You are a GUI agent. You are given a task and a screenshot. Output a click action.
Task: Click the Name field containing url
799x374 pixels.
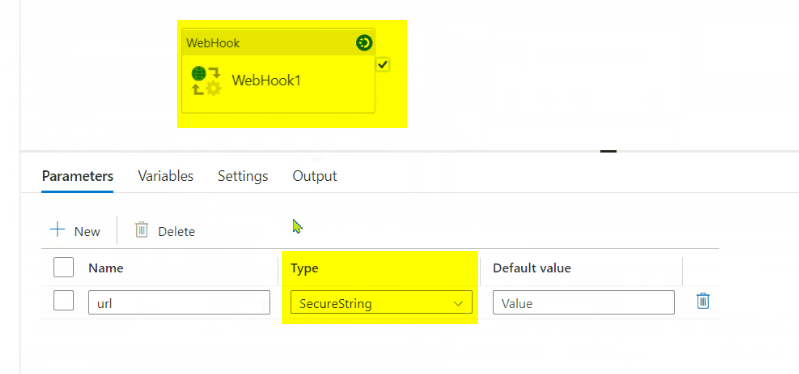click(179, 303)
